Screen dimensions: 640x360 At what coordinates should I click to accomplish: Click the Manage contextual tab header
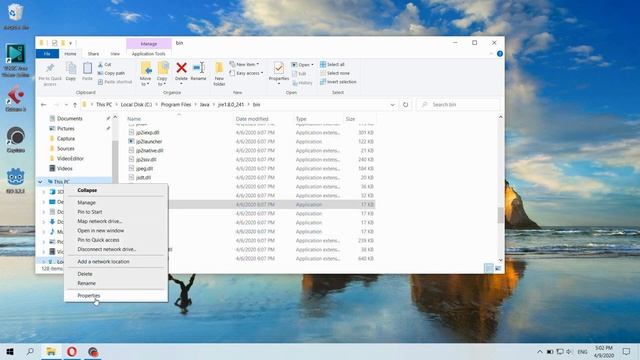point(149,44)
